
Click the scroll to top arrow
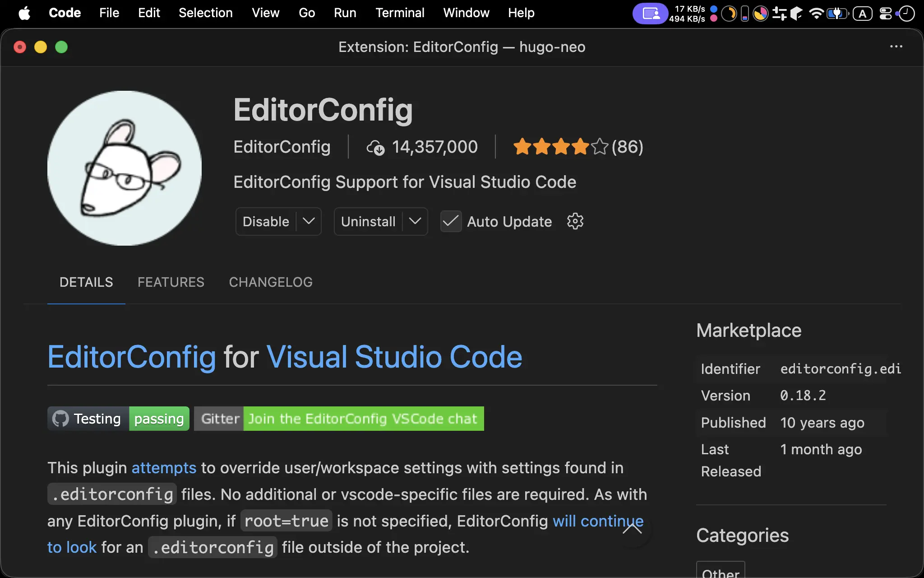tap(632, 529)
